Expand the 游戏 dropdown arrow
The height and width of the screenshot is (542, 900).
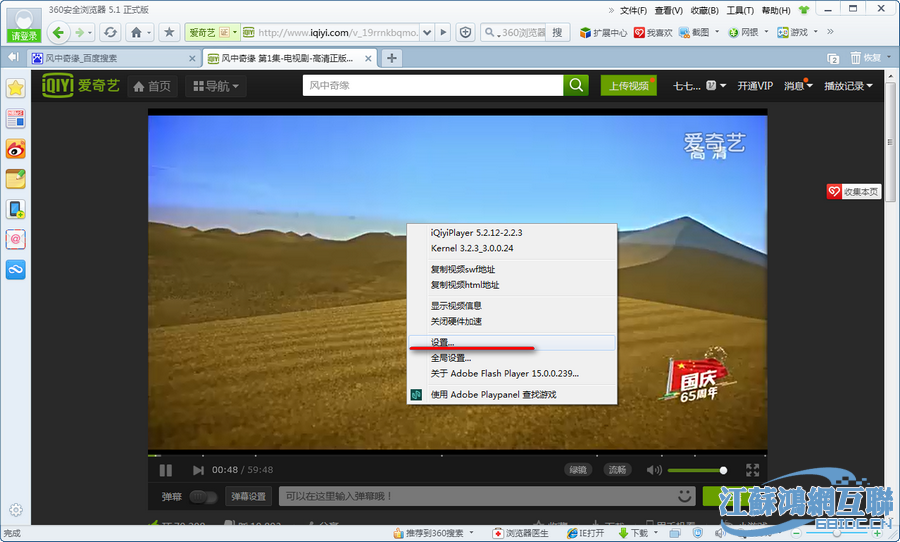pos(816,32)
